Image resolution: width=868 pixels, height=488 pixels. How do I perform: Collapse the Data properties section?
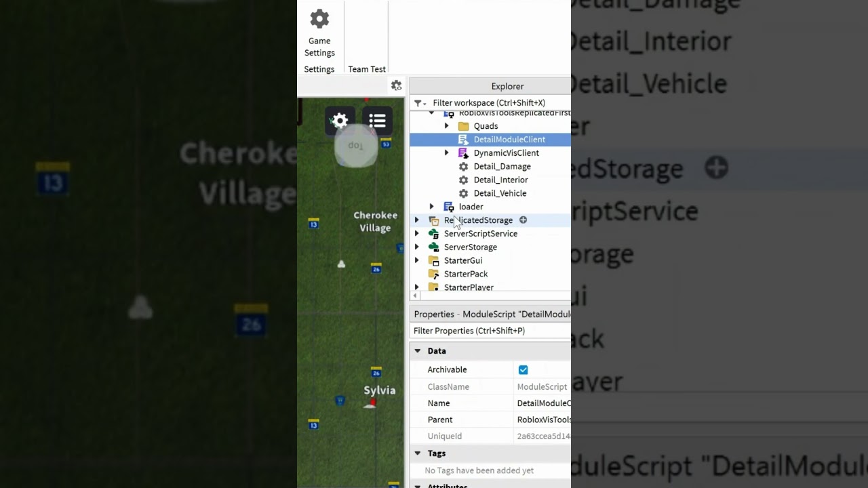coord(418,351)
